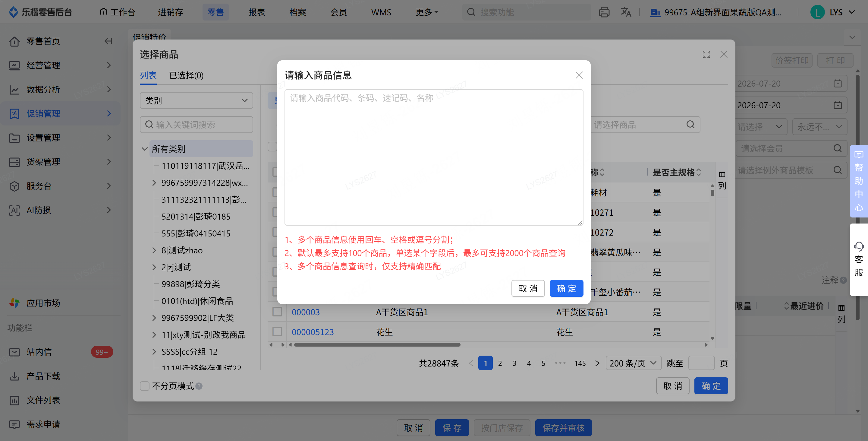The height and width of the screenshot is (441, 868).
Task: Expand the 9967599902|LF大类 category node
Action: (x=154, y=318)
